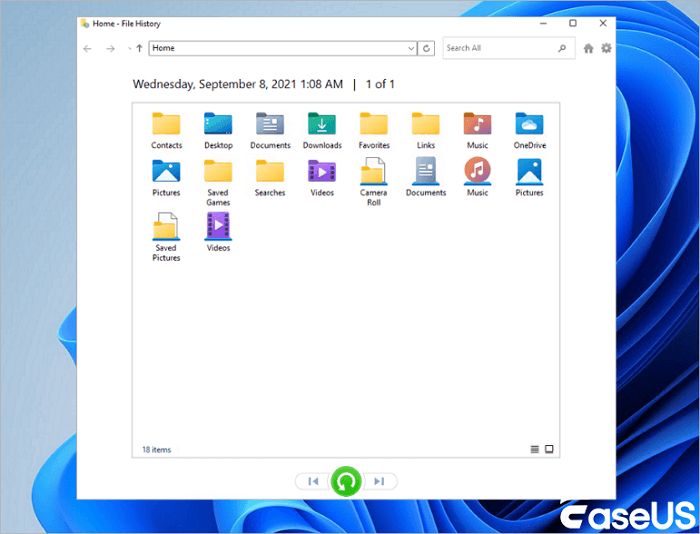Viewport: 700px width, 534px height.
Task: Open the Music folder next to Links
Action: pyautogui.click(x=477, y=130)
